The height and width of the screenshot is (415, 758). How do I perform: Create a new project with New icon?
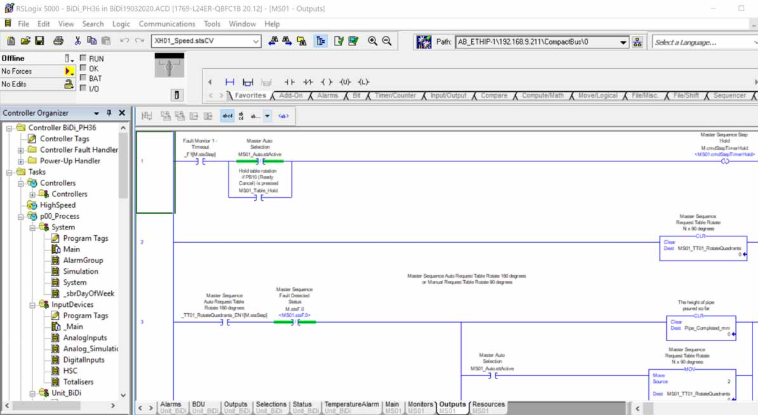[11, 41]
